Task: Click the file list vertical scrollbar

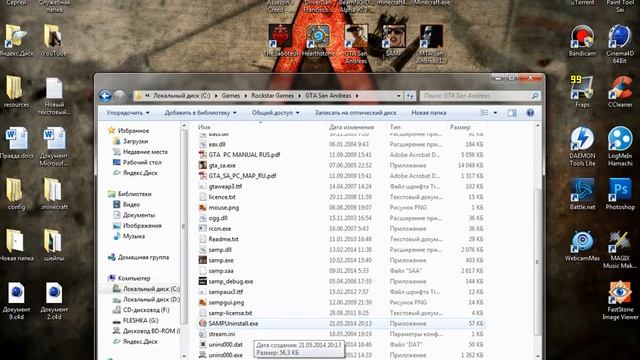Action: tap(538, 262)
